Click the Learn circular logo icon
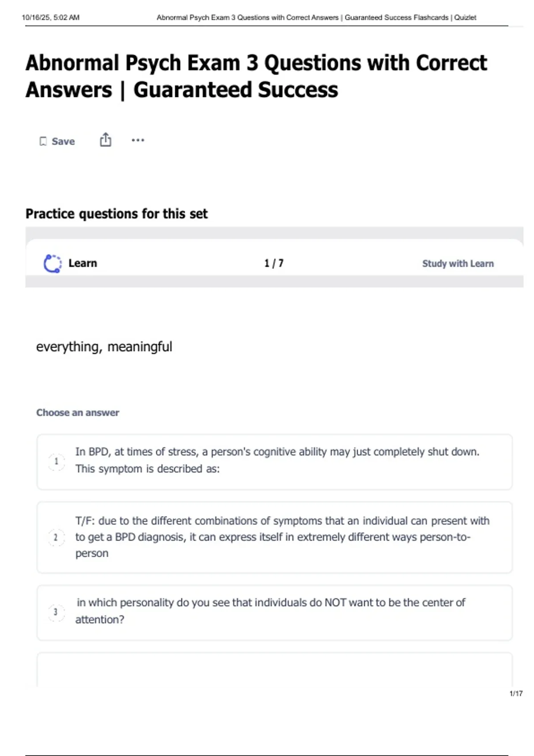The width and height of the screenshot is (534, 756). [53, 263]
